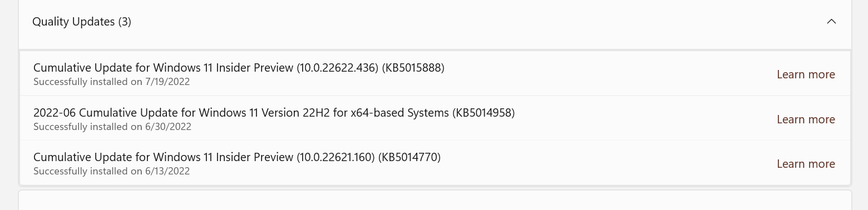Select the Insider Preview 10.0.22622.436 update title
This screenshot has height=210, width=868.
click(239, 68)
